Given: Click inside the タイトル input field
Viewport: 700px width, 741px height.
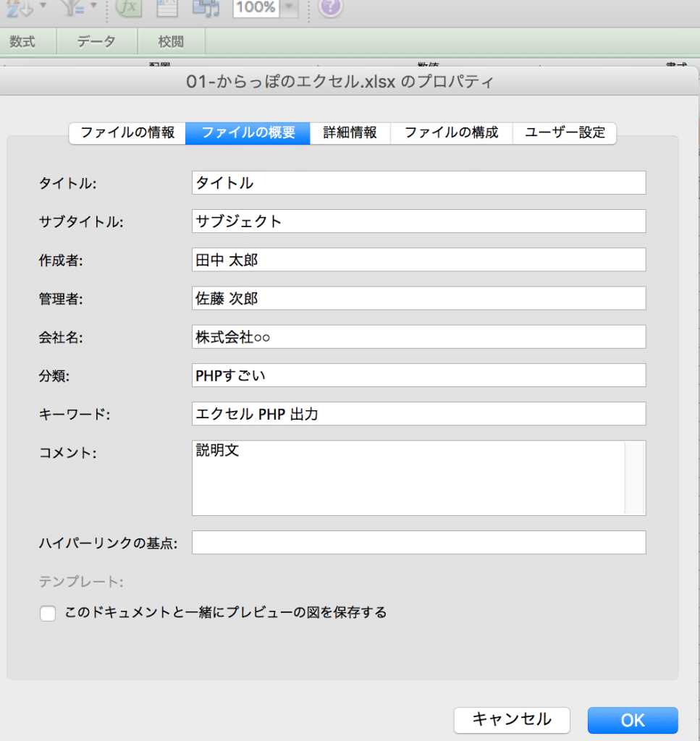Looking at the screenshot, I should tap(418, 182).
